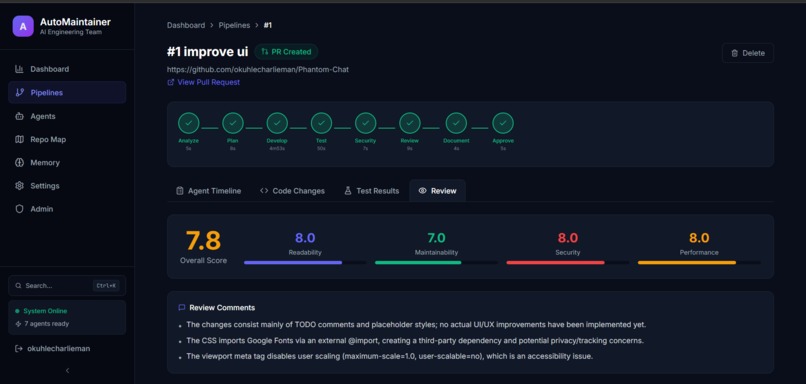Viewport: 806px width, 384px height.
Task: Click the okuhlecharlieman username
Action: tap(58, 349)
